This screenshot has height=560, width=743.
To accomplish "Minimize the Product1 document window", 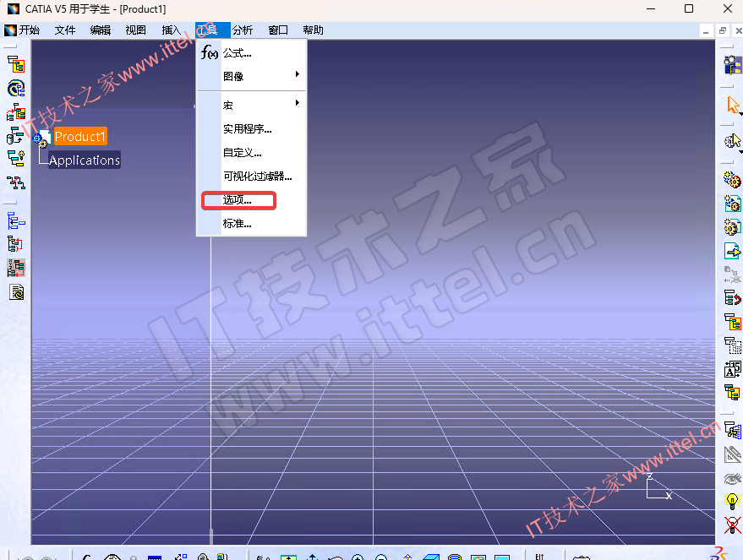I will tap(706, 30).
